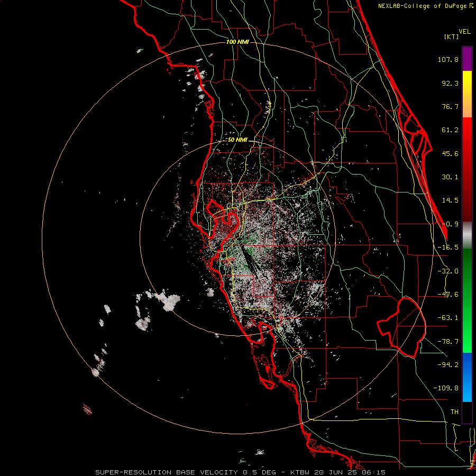Viewport: 476px width, 476px height.
Task: Click the VEL legend title
Action: click(x=464, y=32)
